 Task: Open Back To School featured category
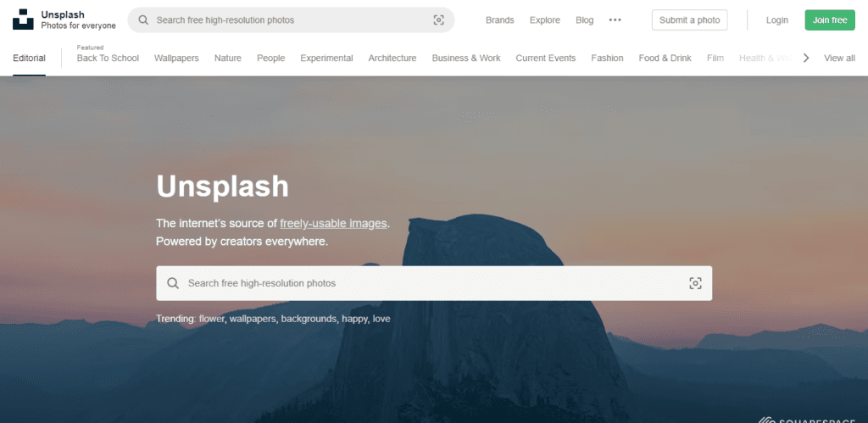pyautogui.click(x=108, y=58)
